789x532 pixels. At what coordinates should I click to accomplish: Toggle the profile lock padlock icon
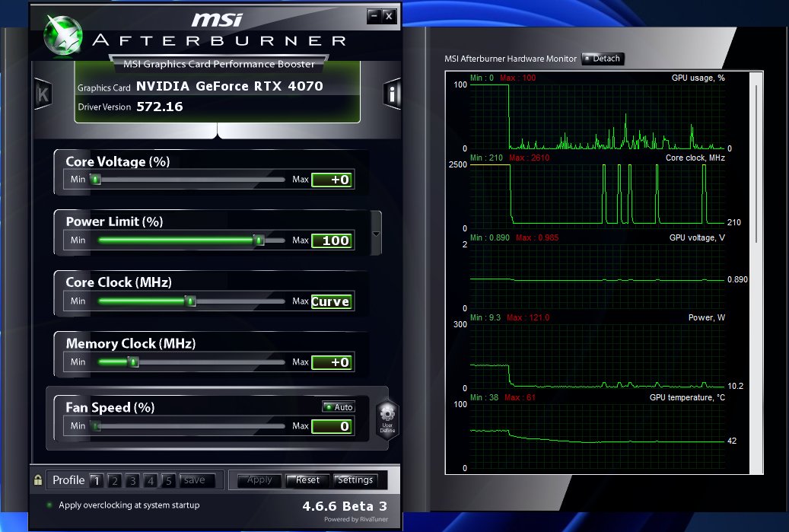click(38, 479)
